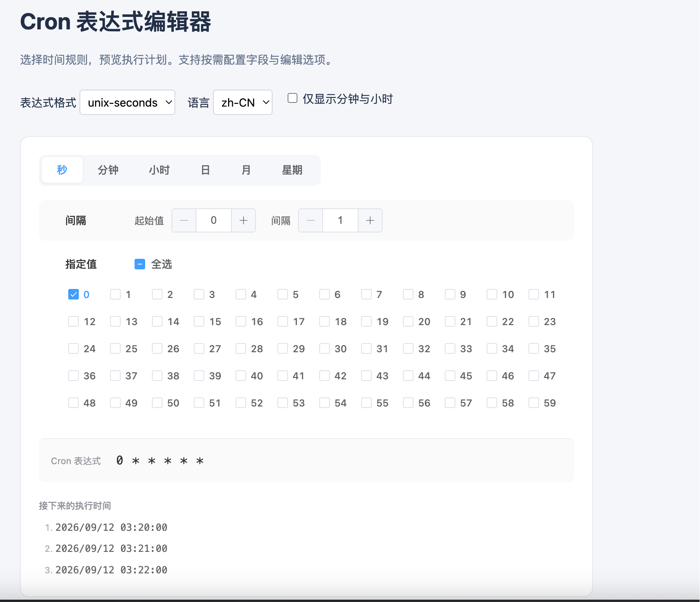Screen dimensions: 700x602
Task: Check the value 30 checkbox
Action: (x=325, y=348)
